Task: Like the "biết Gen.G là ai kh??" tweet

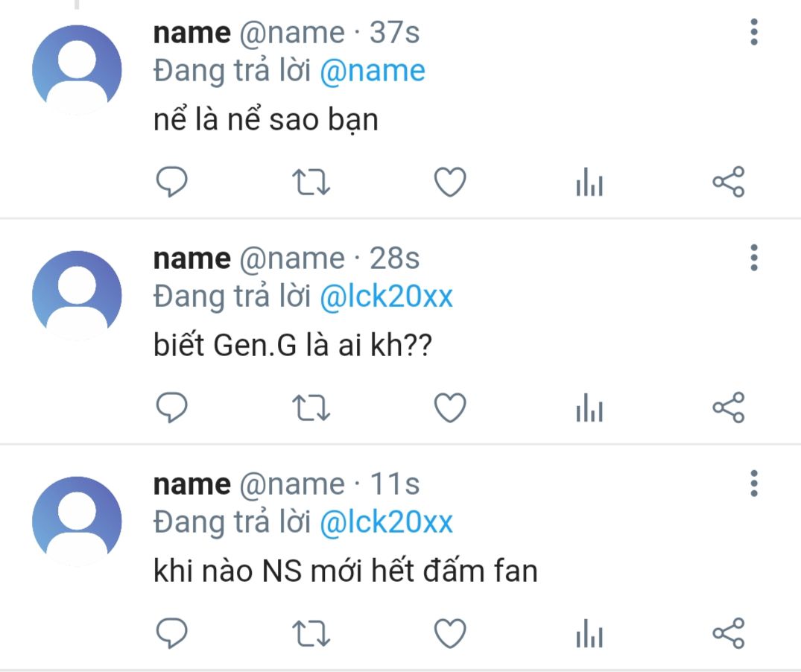Action: coord(450,408)
